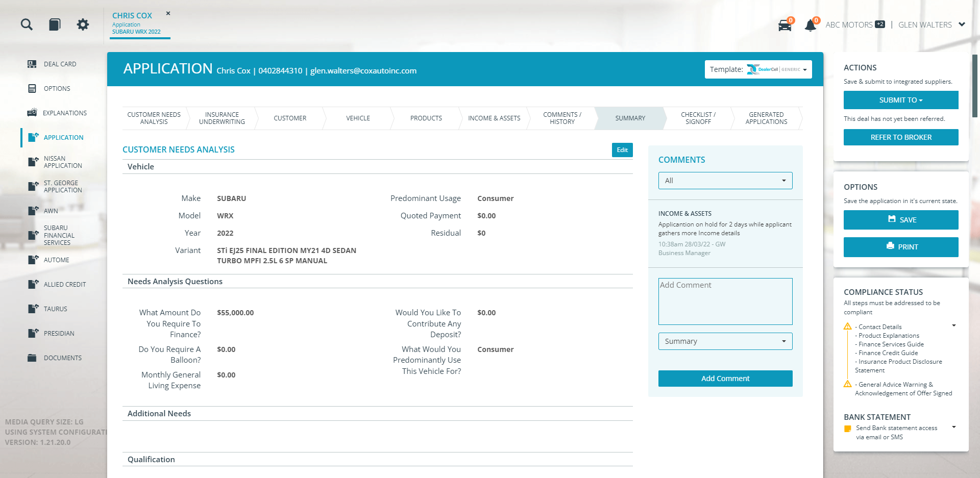Open the Products step tab
Image resolution: width=980 pixels, height=478 pixels.
426,118
